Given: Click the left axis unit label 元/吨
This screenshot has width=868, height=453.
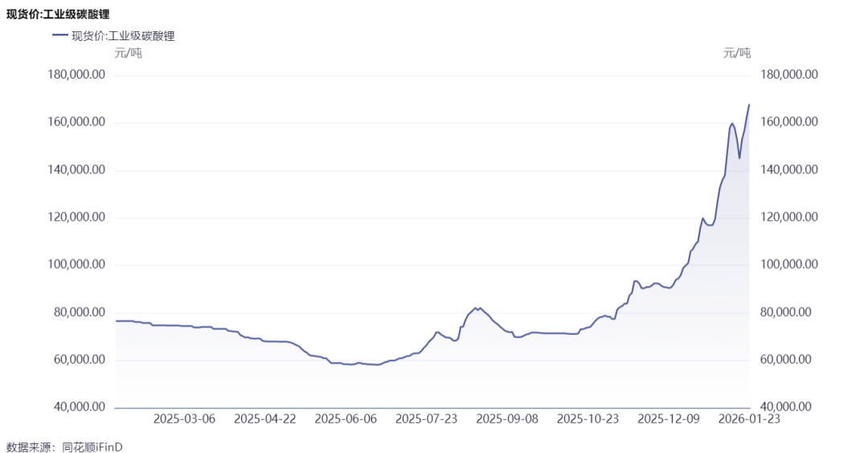Looking at the screenshot, I should [x=129, y=53].
